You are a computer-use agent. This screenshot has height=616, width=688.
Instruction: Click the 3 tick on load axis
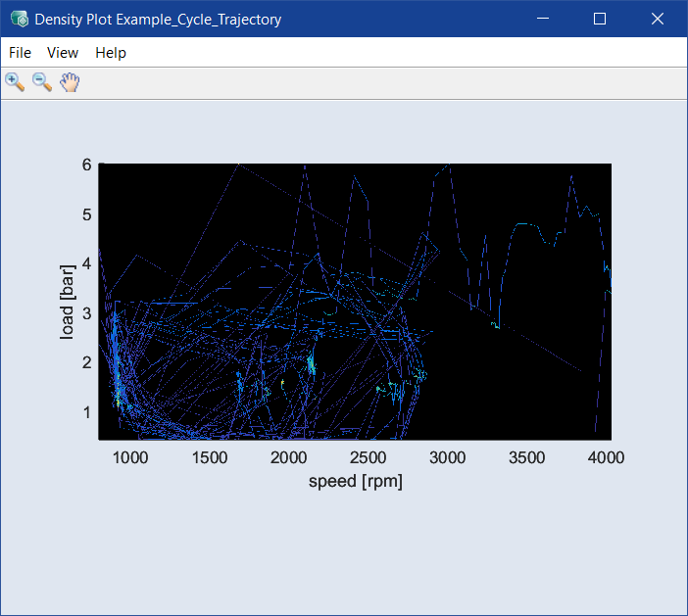pyautogui.click(x=86, y=313)
